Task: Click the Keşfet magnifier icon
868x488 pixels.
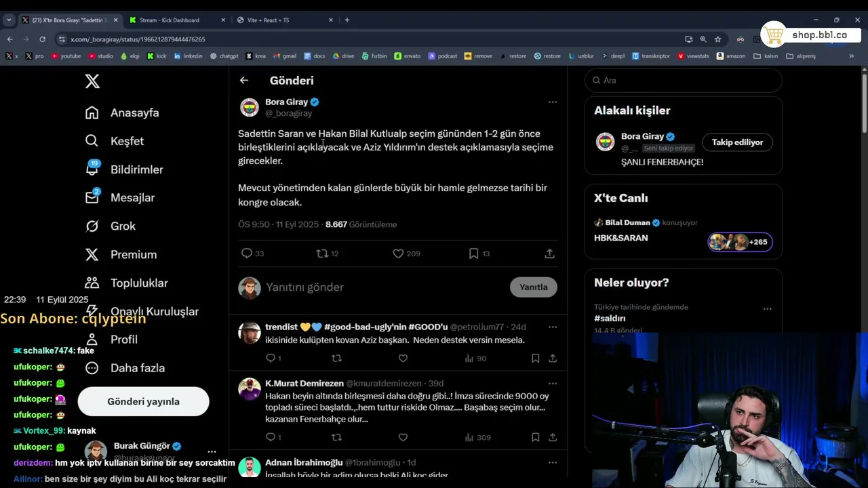Action: tap(92, 141)
